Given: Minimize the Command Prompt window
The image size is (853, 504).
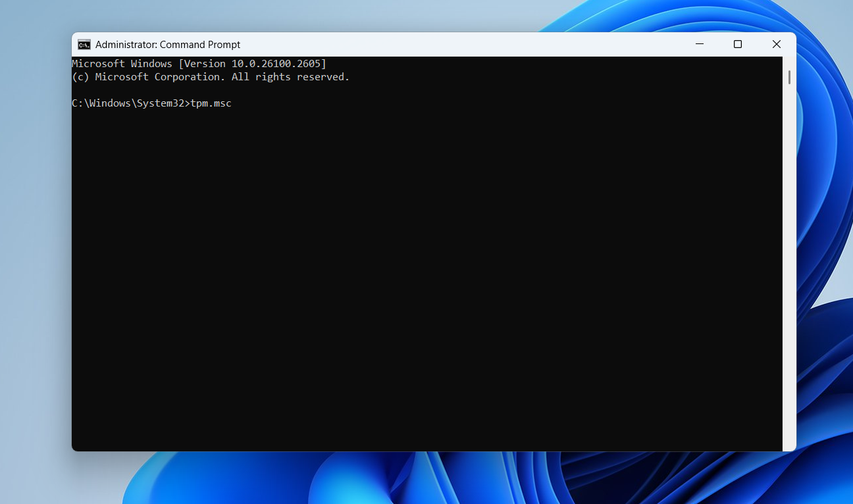Looking at the screenshot, I should click(x=699, y=44).
